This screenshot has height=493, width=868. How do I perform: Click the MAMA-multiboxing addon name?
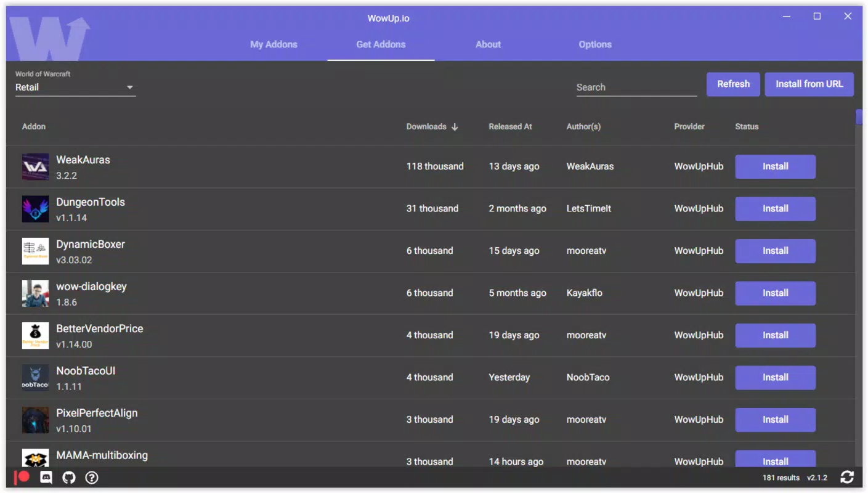coord(102,455)
